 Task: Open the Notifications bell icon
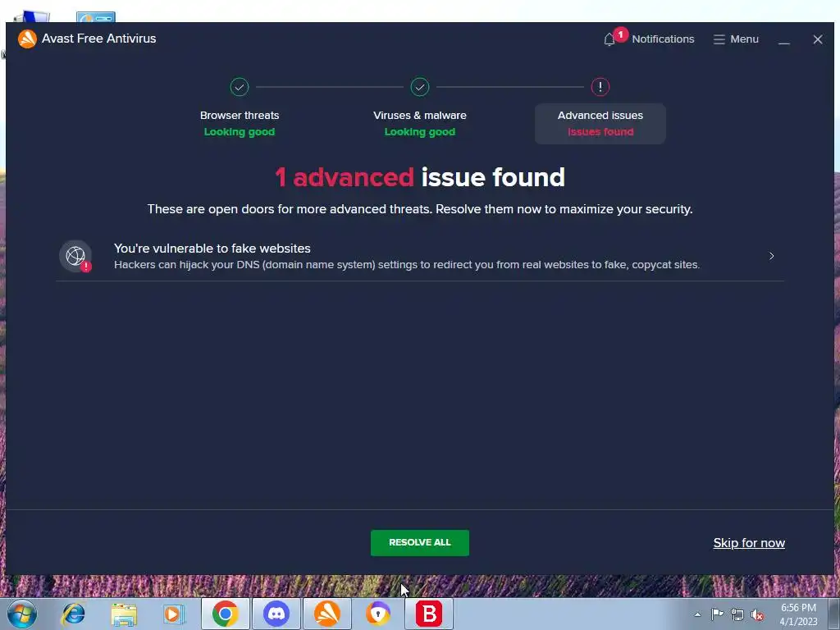[x=609, y=39]
